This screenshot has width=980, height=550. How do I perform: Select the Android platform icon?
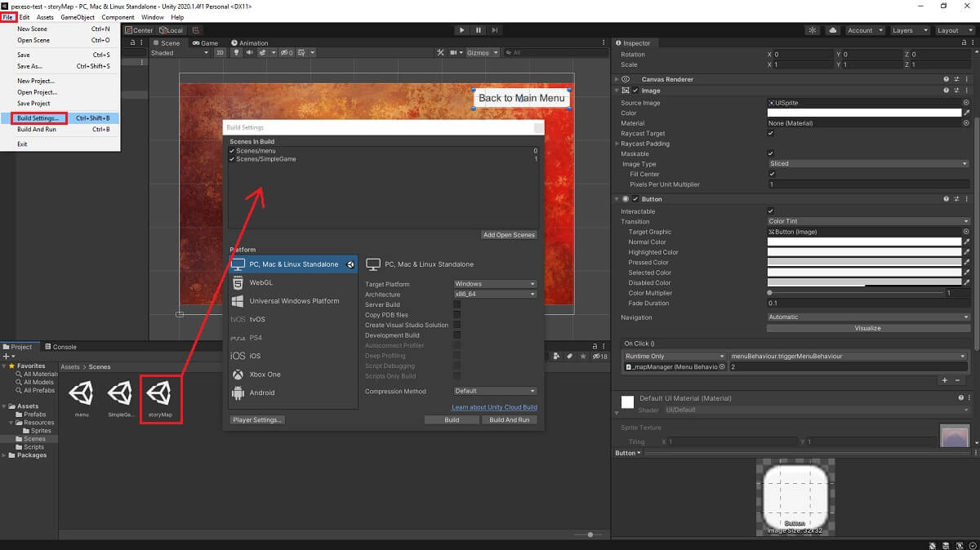pyautogui.click(x=238, y=393)
